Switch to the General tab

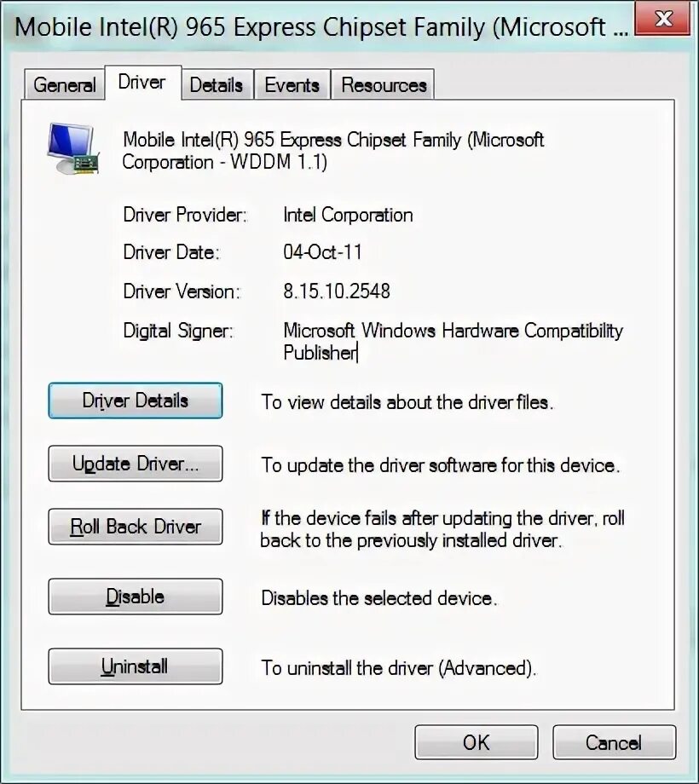pyautogui.click(x=65, y=84)
